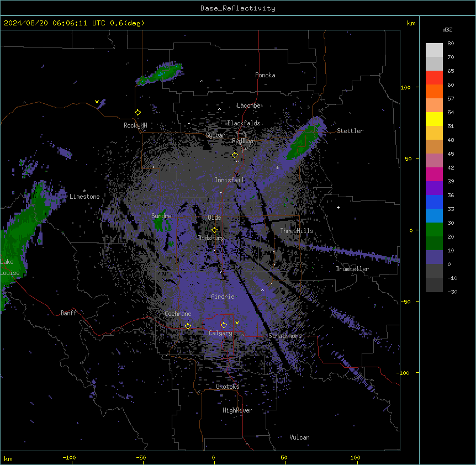Click the yellow diamond marker south of RedDeer
476x465 pixels.
[235, 155]
